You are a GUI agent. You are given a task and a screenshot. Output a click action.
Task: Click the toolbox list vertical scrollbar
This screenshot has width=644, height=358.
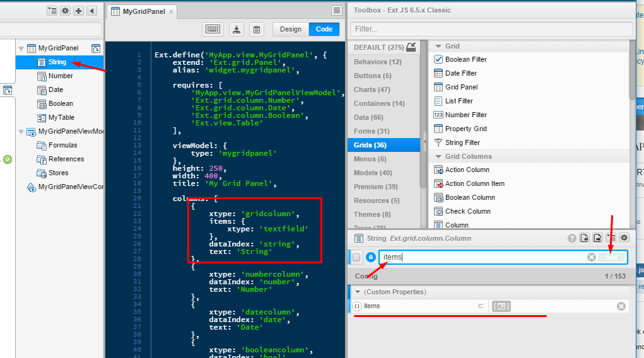tap(633, 70)
